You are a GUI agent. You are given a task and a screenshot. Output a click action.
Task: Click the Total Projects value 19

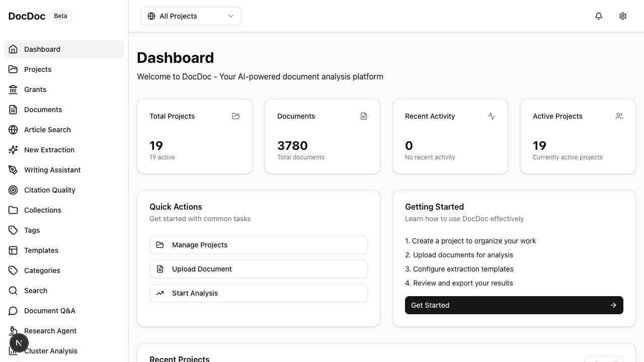(156, 146)
